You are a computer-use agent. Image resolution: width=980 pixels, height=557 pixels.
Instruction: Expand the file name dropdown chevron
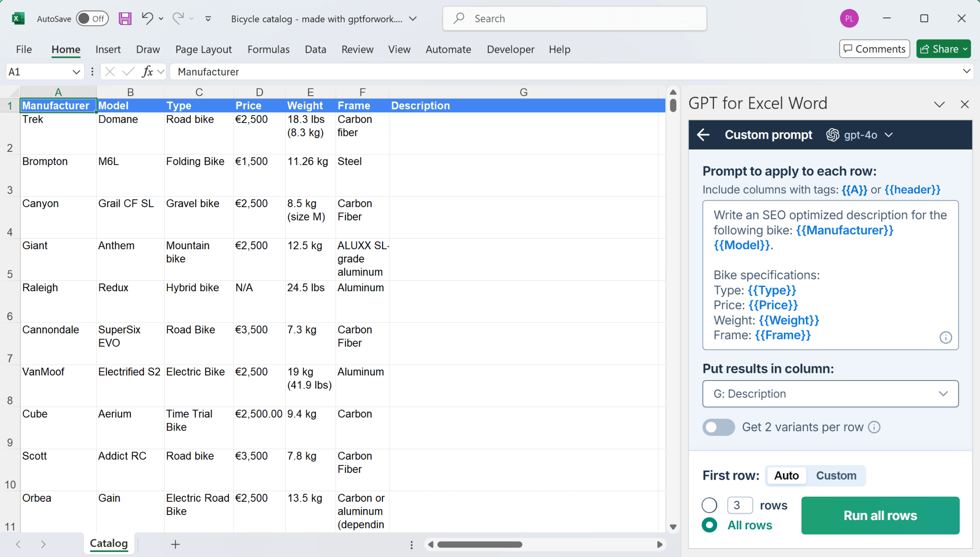pyautogui.click(x=413, y=19)
